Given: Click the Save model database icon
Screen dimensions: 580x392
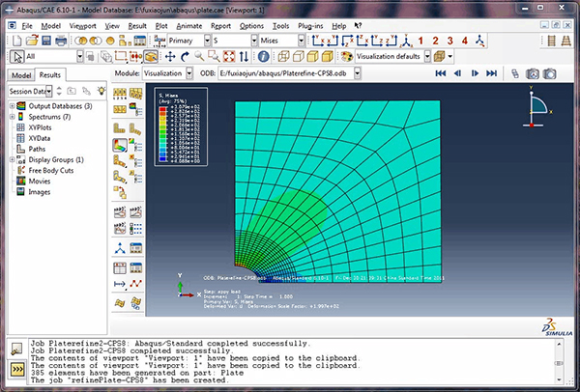Looking at the screenshot, I should [x=44, y=42].
